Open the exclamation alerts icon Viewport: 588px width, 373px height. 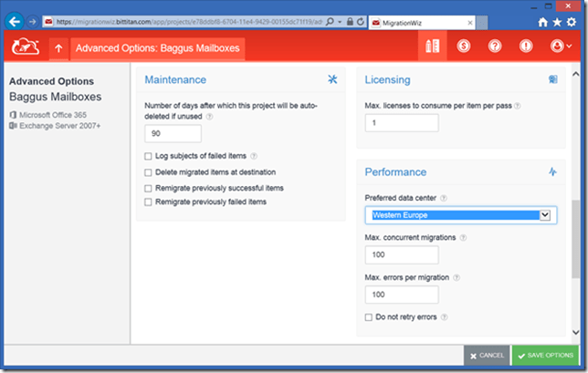point(526,47)
